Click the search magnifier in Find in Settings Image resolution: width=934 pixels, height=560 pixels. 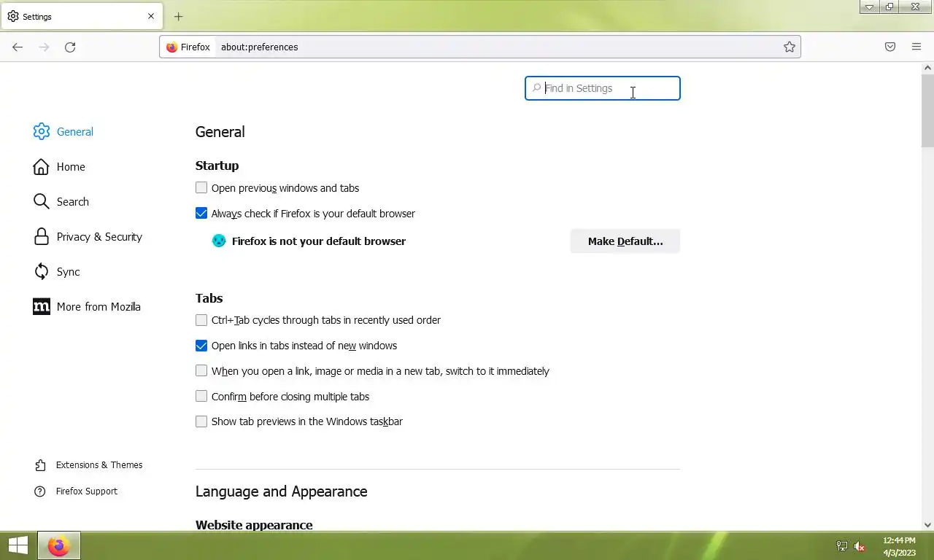(537, 88)
